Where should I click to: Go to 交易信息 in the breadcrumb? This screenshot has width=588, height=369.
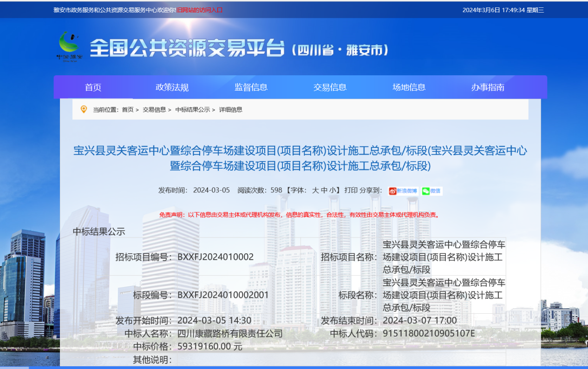coord(154,110)
